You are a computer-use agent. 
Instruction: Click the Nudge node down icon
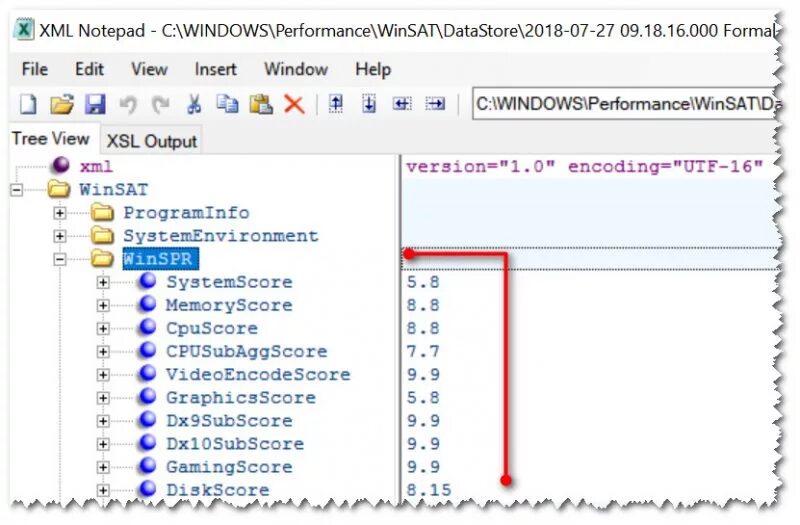pyautogui.click(x=369, y=104)
